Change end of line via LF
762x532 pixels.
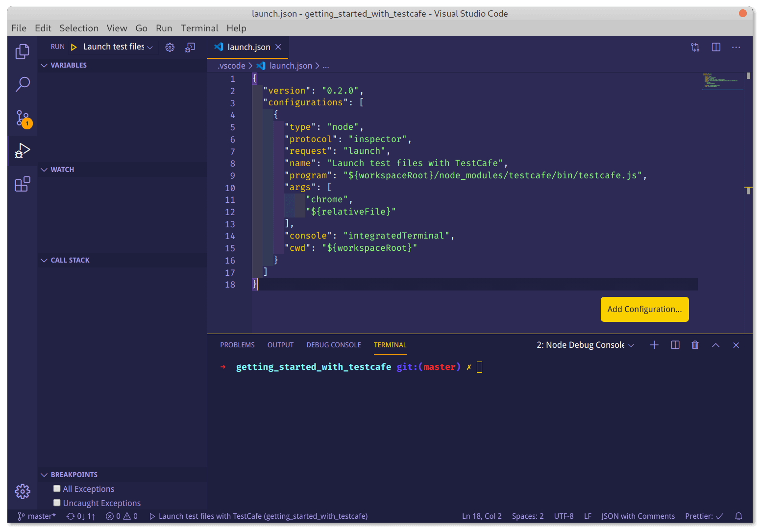click(x=588, y=516)
